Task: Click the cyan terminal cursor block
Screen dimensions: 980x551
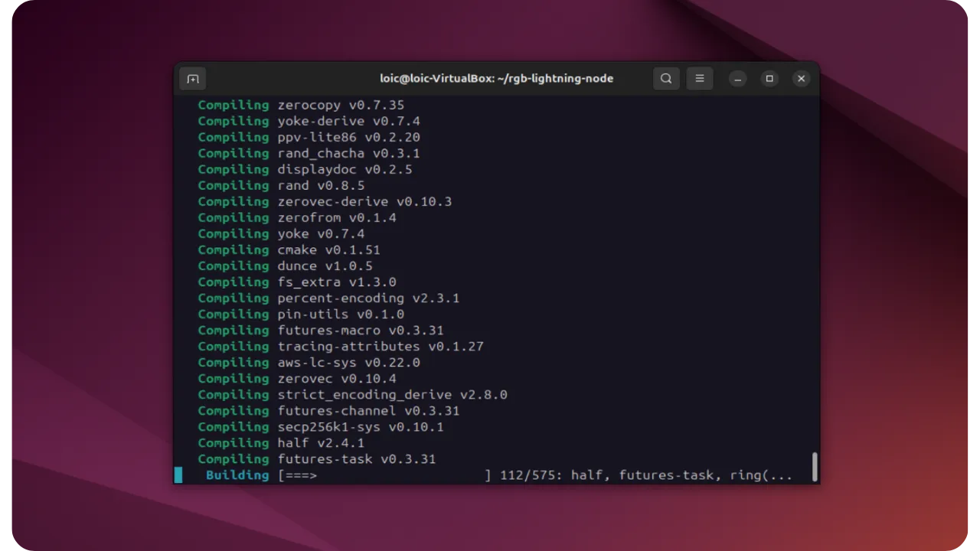Action: click(178, 475)
